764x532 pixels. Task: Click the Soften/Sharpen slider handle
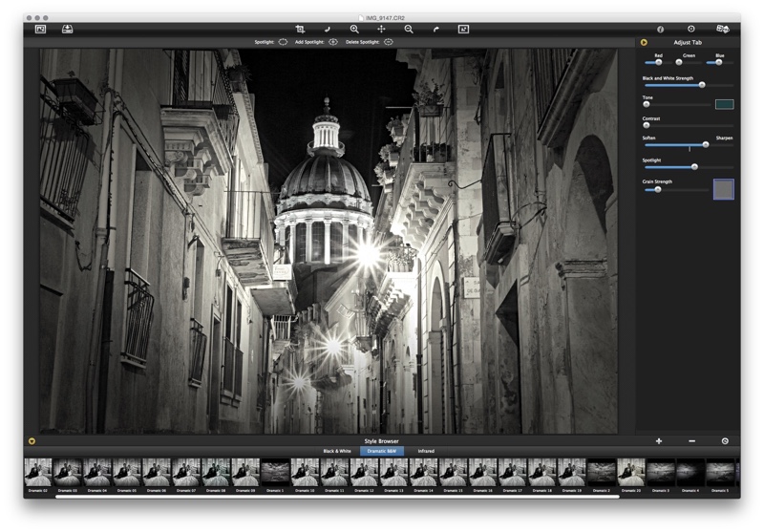(x=706, y=144)
